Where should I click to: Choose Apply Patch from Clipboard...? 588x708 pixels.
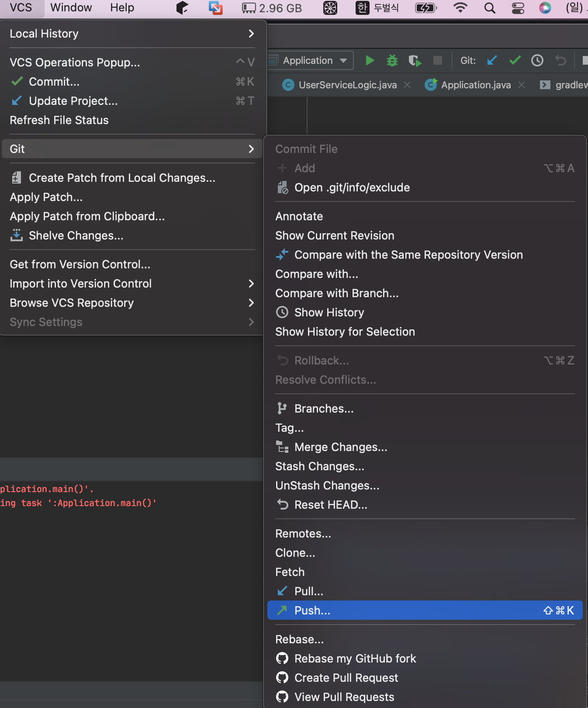pos(131,216)
